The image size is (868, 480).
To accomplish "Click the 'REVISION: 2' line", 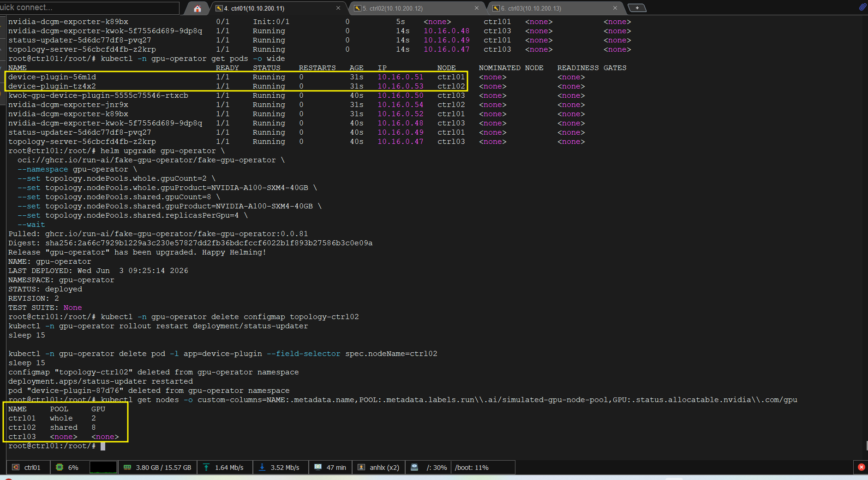I will point(34,298).
